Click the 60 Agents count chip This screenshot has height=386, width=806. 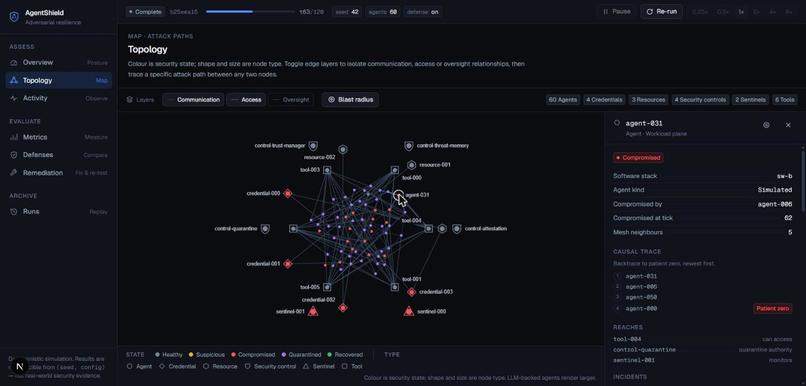562,100
